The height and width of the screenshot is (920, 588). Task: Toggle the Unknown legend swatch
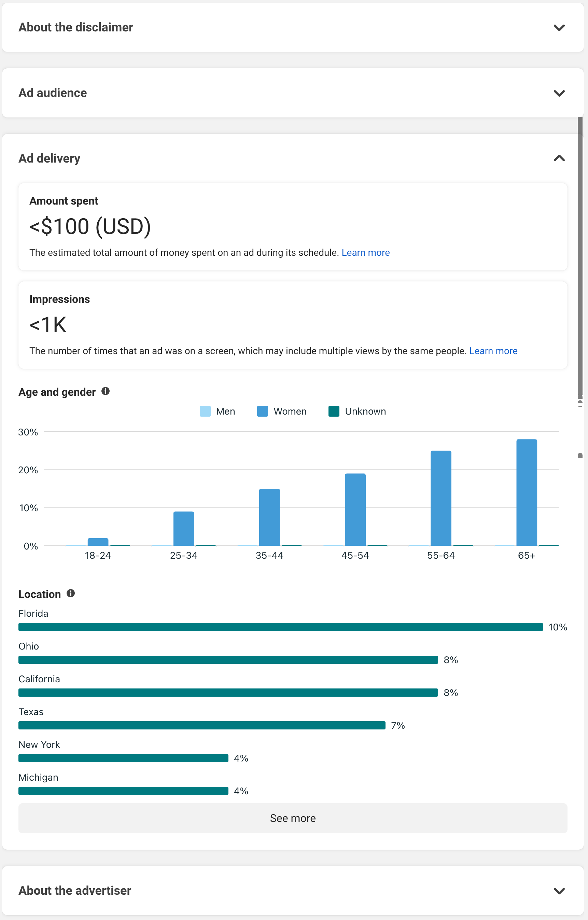tap(334, 411)
